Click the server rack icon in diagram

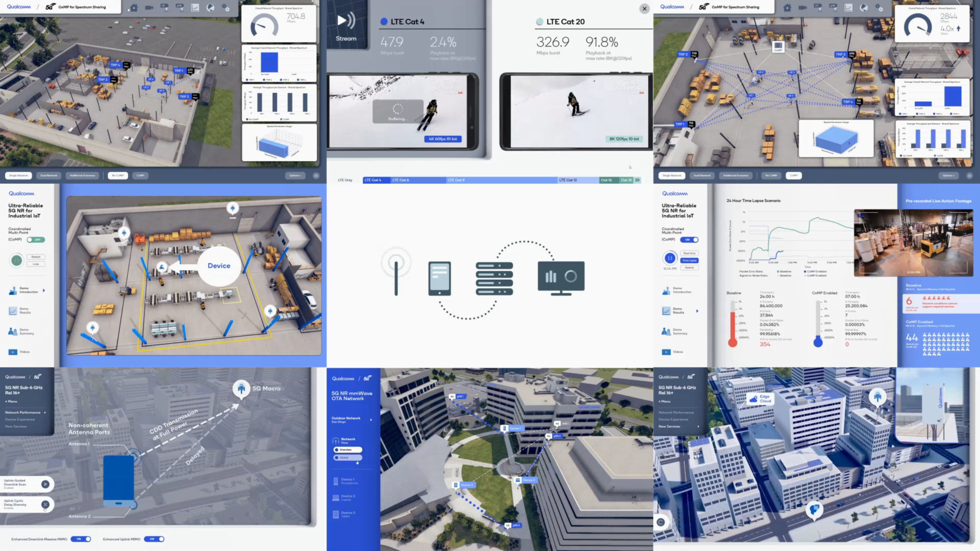pyautogui.click(x=494, y=278)
